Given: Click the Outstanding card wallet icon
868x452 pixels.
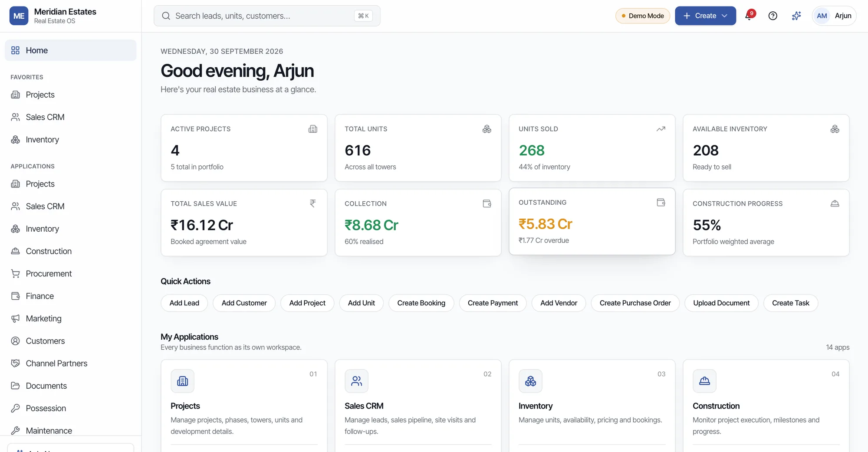Looking at the screenshot, I should pyautogui.click(x=661, y=202).
